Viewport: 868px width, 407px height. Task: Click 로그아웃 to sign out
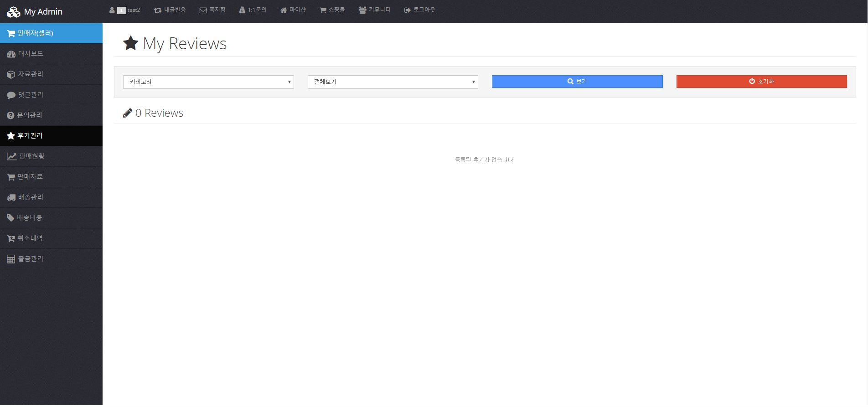[x=419, y=10]
